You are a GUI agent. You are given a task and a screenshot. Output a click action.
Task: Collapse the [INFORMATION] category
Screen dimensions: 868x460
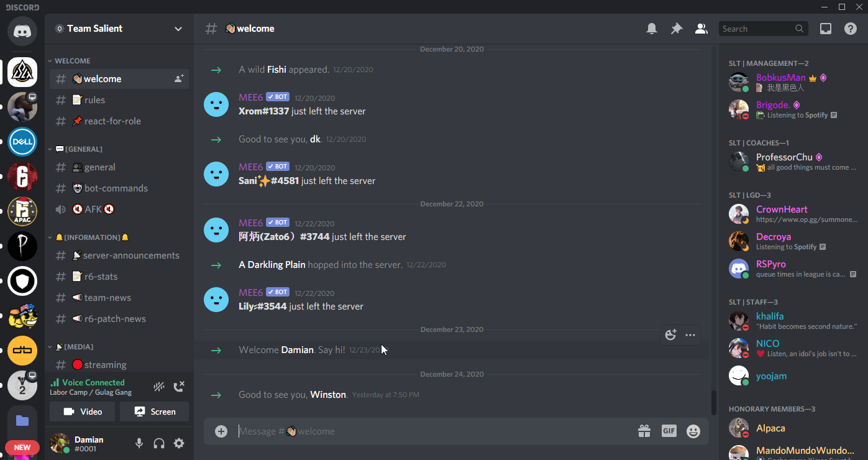[89, 237]
